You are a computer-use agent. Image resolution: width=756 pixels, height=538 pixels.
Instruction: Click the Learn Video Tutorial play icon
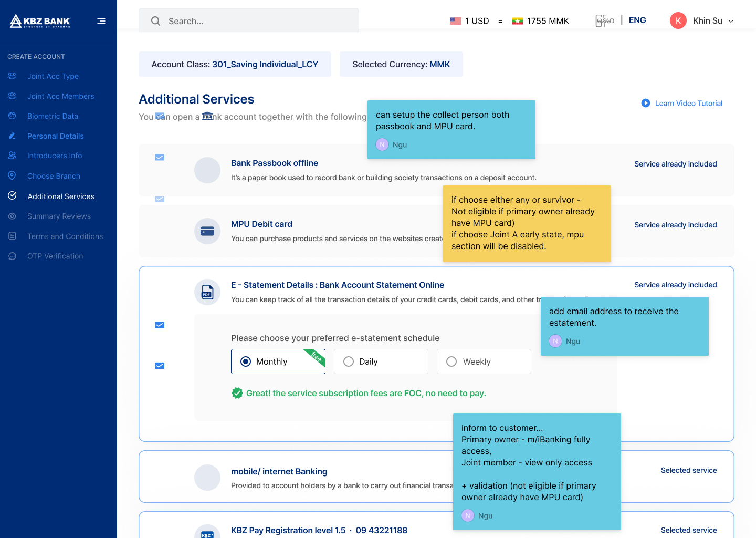[646, 103]
